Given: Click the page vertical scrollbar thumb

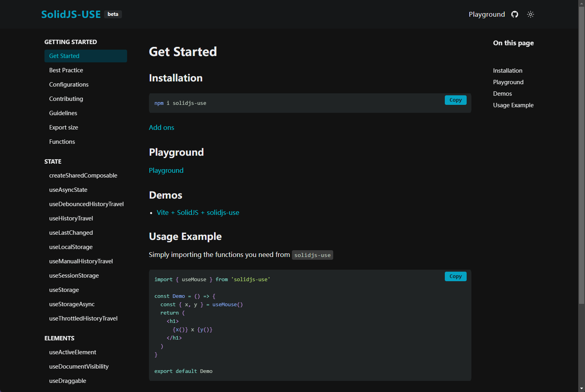Looking at the screenshot, I should 581,155.
